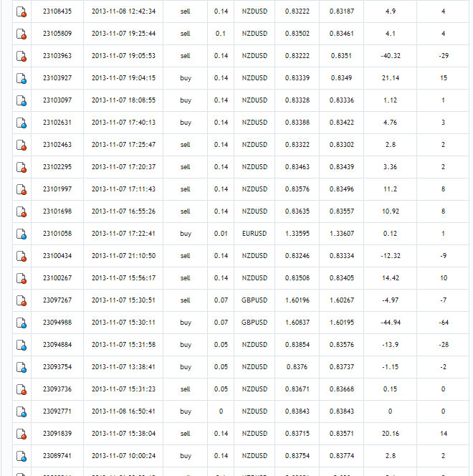This screenshot has width=473, height=476.
Task: Click the sell order icon for ticket 23100434
Action: [x=21, y=256]
